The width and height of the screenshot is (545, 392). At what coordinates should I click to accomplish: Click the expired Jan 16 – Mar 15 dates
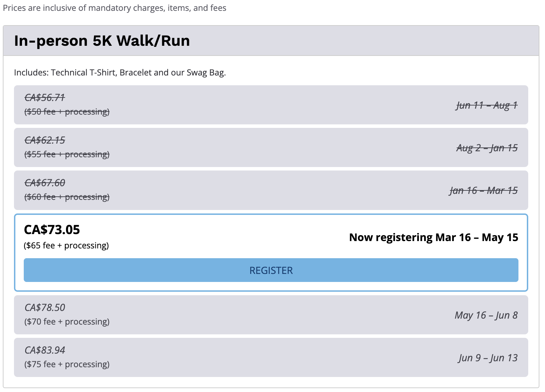484,190
